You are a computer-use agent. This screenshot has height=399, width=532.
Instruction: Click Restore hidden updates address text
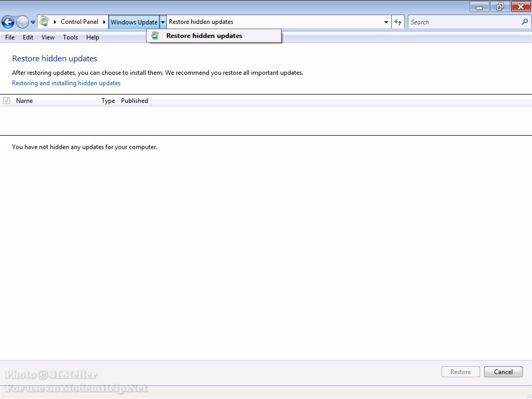[201, 22]
